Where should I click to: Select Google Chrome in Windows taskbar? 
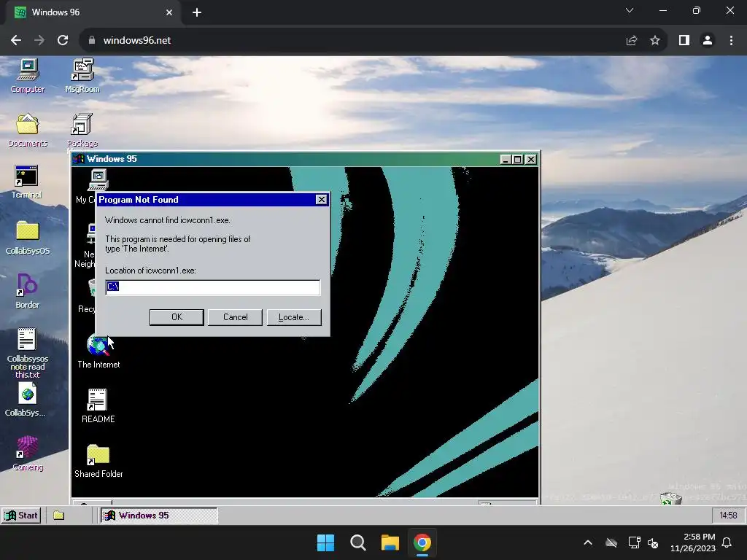click(x=422, y=542)
